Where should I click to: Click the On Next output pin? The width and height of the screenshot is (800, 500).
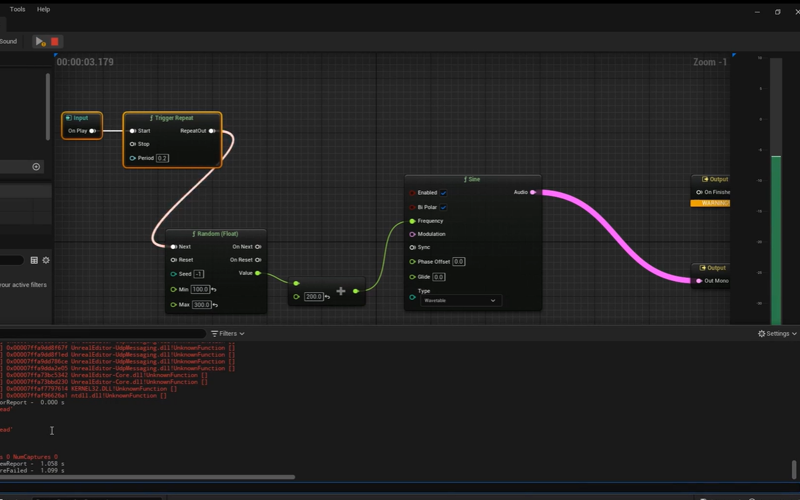tap(258, 246)
